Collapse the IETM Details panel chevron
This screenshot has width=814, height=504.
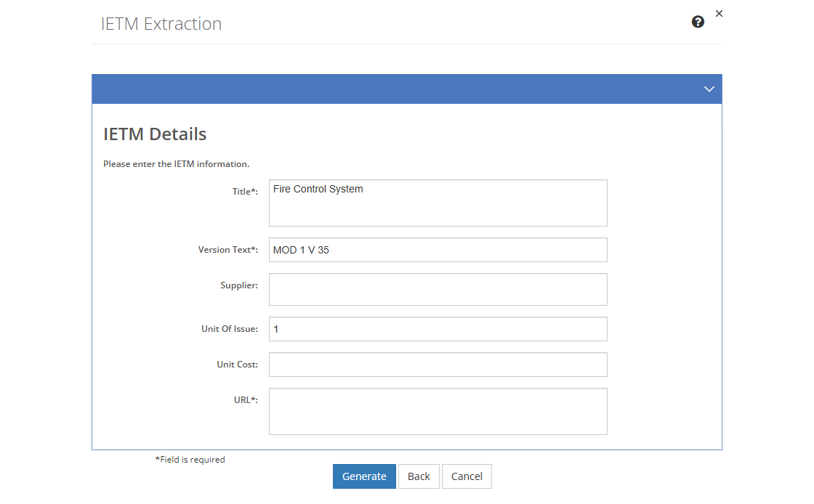coord(709,89)
